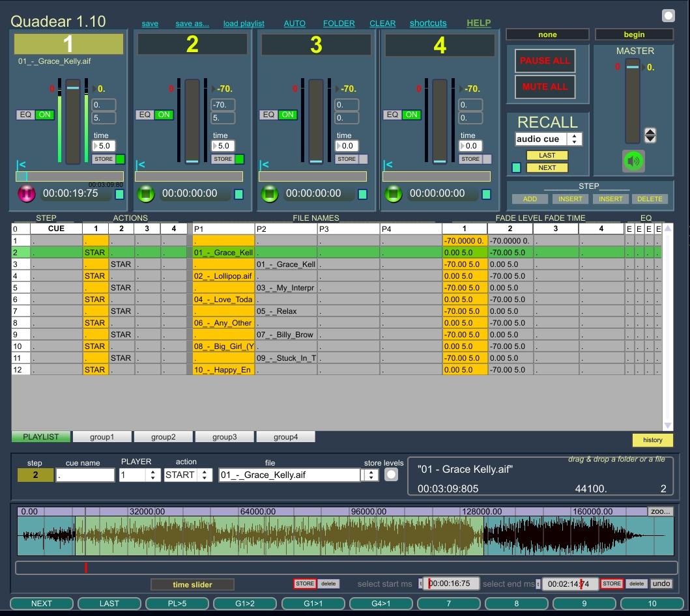Open the load playlist link
This screenshot has width=690, height=616.
point(244,23)
